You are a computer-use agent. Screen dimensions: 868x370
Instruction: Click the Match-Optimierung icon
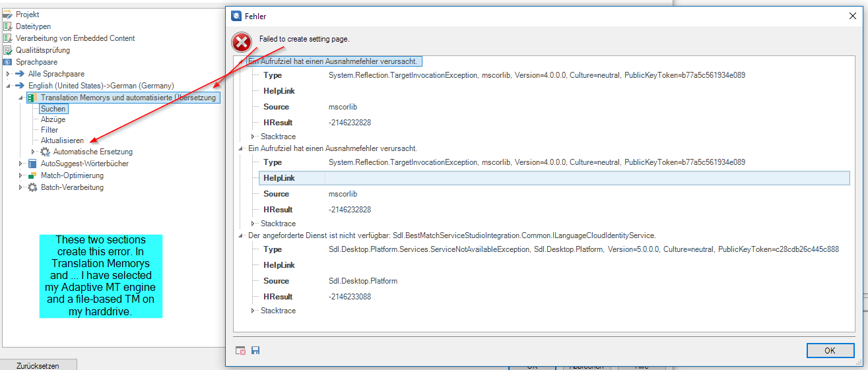32,175
